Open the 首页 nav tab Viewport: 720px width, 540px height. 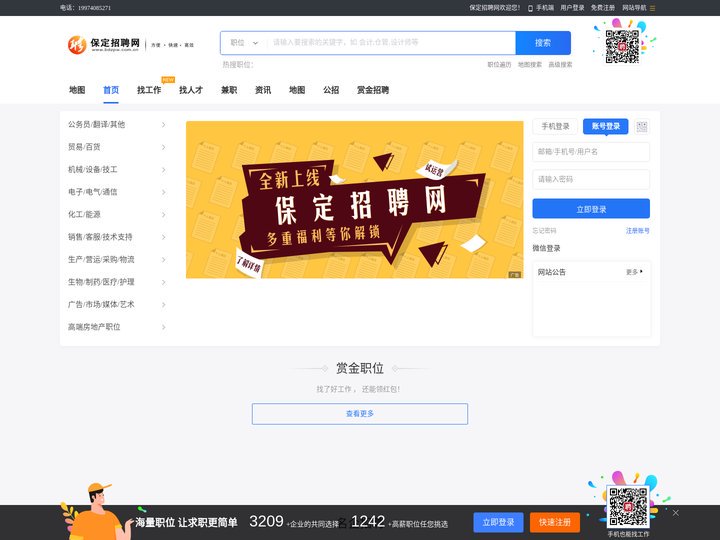pos(111,90)
